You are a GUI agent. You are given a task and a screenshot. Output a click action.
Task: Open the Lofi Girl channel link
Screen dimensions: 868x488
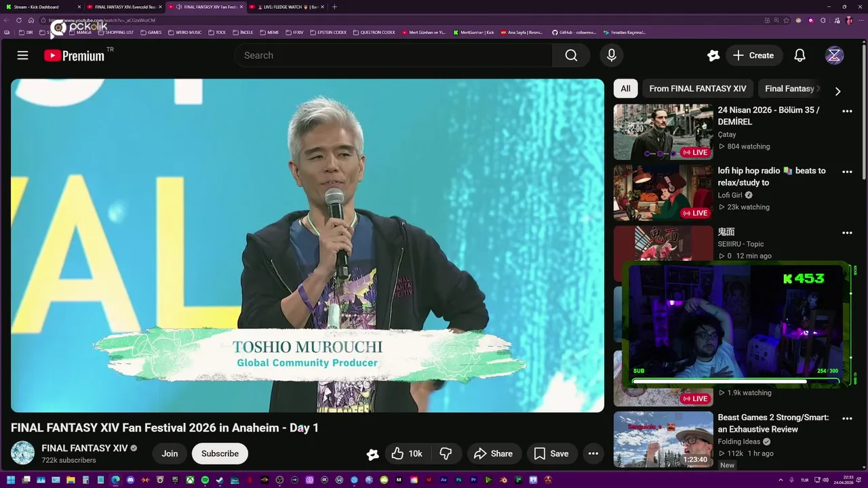coord(730,195)
